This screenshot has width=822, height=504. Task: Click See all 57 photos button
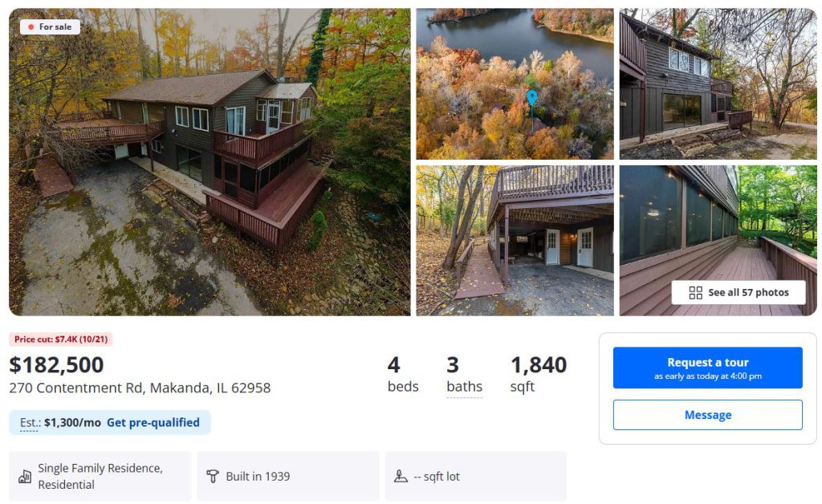739,292
